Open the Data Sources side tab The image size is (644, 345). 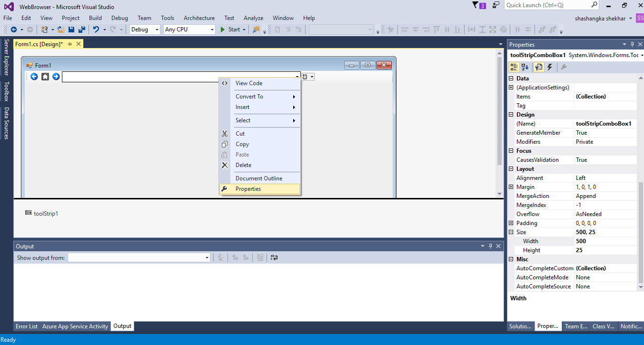(x=7, y=123)
